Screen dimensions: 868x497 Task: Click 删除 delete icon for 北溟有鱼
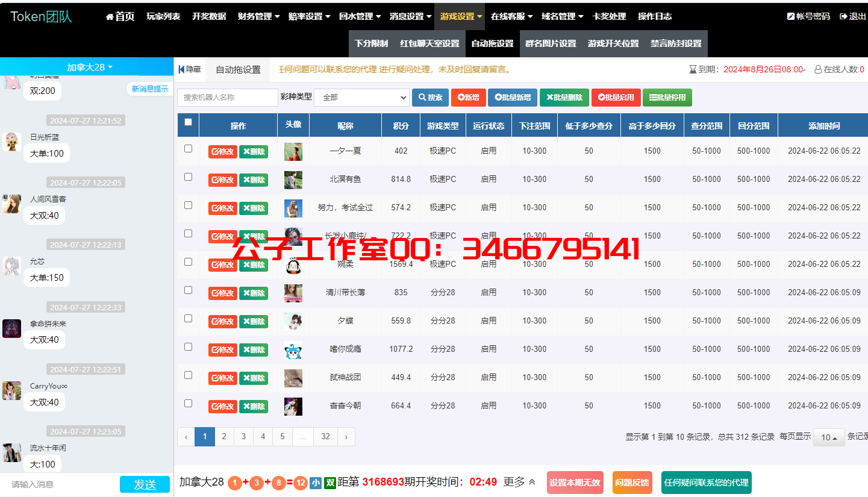pyautogui.click(x=254, y=180)
